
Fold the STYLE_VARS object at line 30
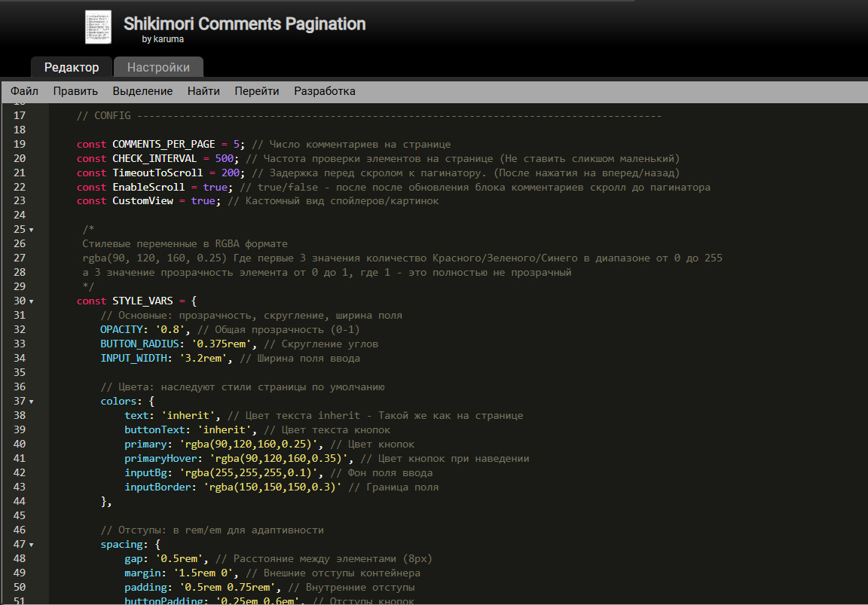(x=32, y=301)
